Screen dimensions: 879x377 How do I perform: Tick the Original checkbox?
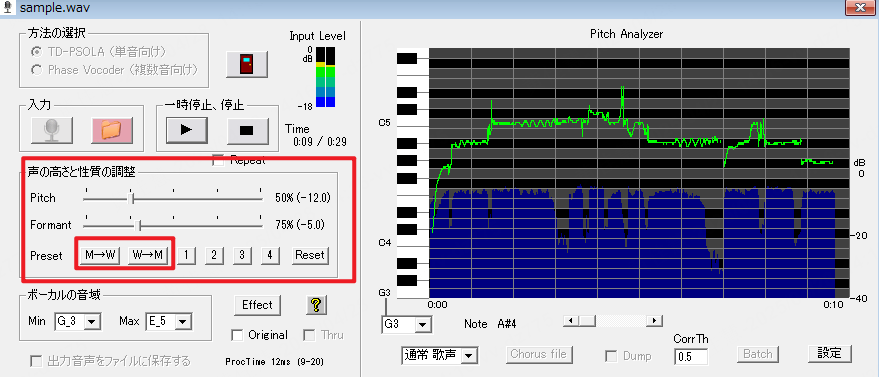238,335
